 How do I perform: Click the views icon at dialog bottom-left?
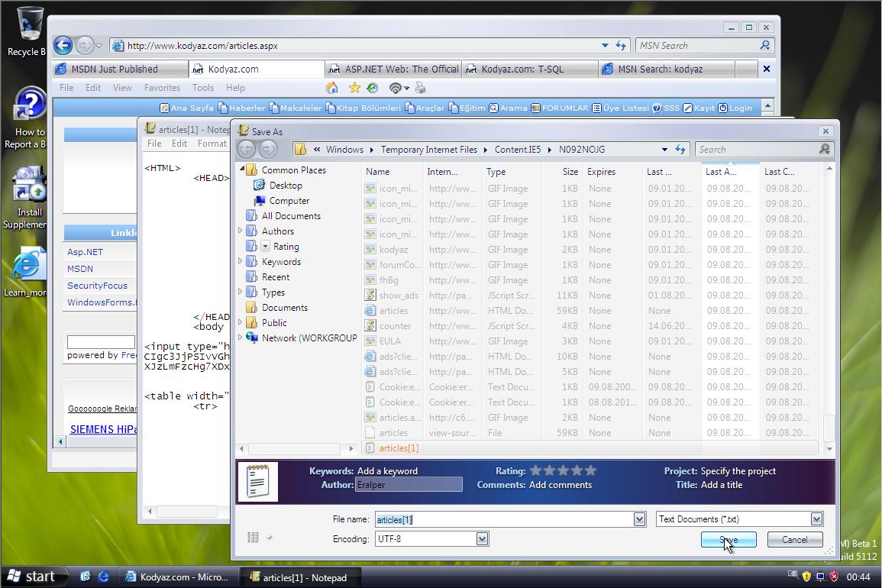(254, 538)
